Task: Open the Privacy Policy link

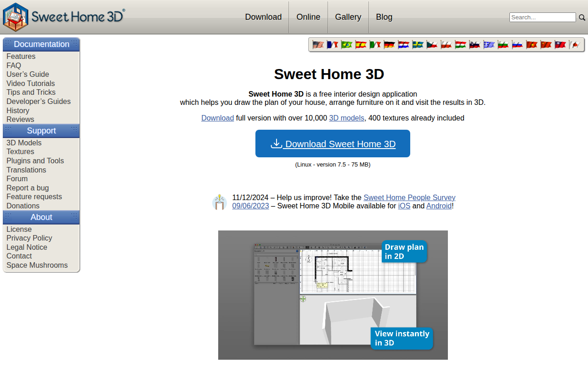Action: pos(29,238)
